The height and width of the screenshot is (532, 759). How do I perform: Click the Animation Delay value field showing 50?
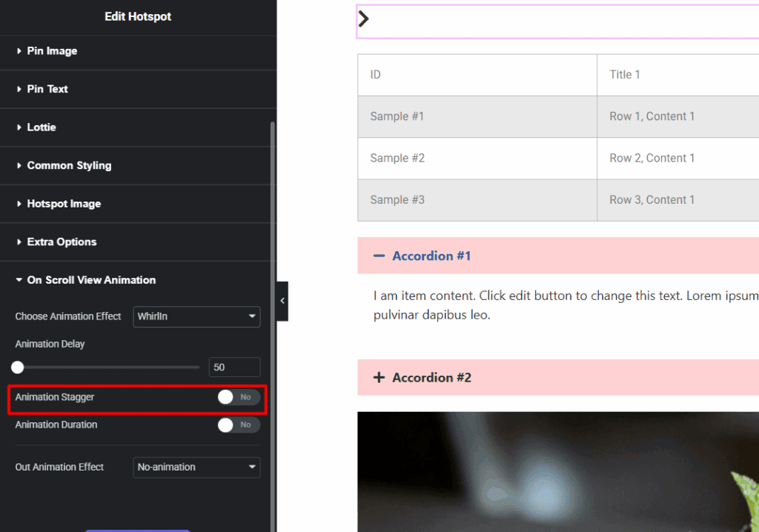tap(234, 367)
